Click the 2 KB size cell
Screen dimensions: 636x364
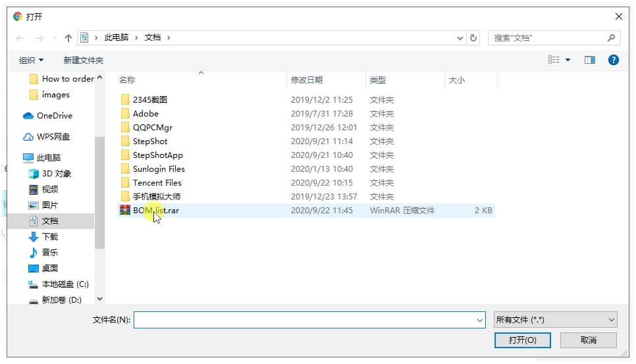tap(483, 211)
